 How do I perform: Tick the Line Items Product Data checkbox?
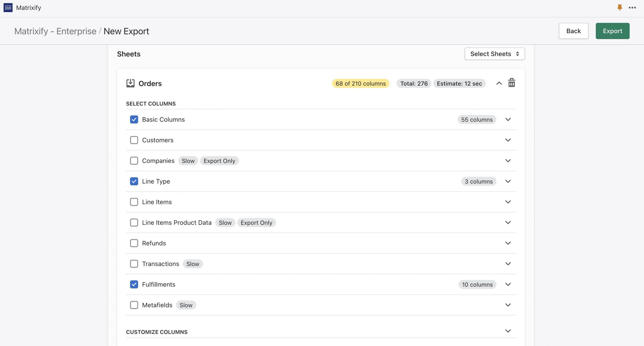(x=134, y=223)
